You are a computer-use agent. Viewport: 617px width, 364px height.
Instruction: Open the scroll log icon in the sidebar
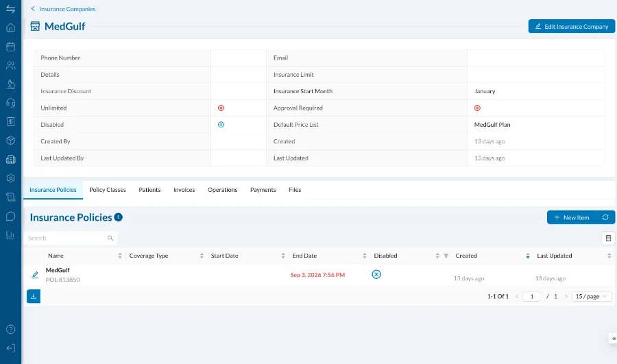click(x=10, y=197)
